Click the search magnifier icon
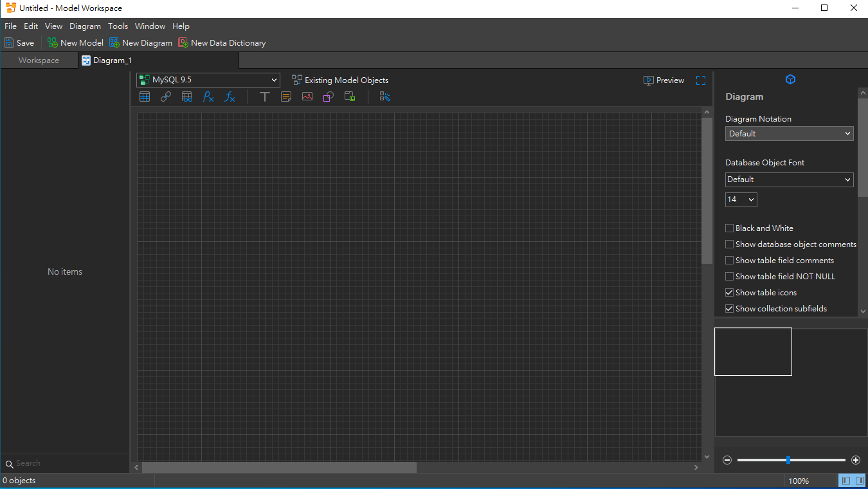868x489 pixels. (9, 464)
